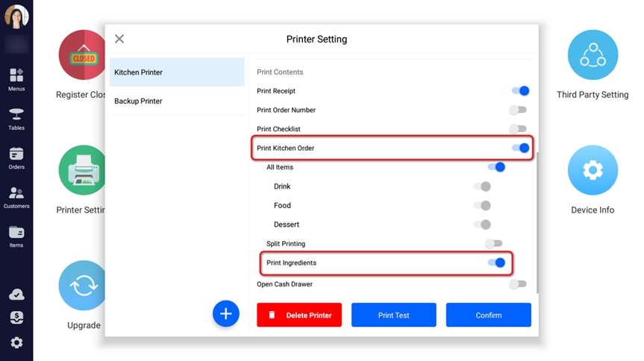Click the cloud sync icon in sidebar
Viewport: 644px width, 361px height.
tap(16, 295)
